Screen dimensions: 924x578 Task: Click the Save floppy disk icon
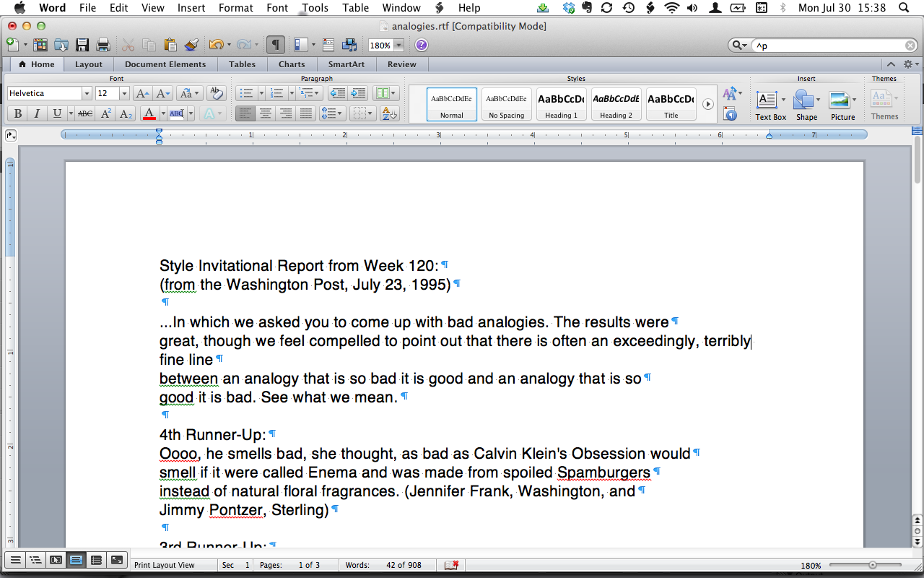(82, 45)
